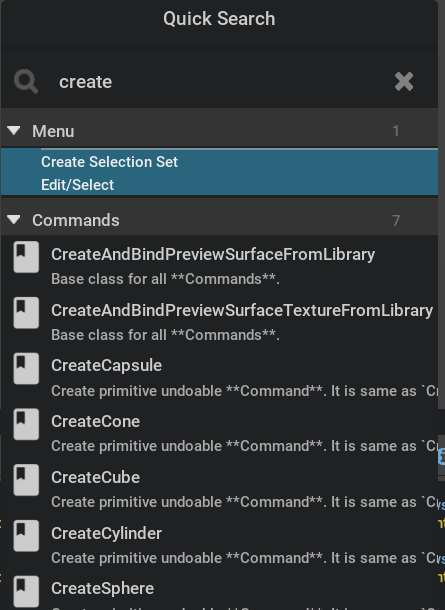Click the magnifier search icon

[26, 82]
